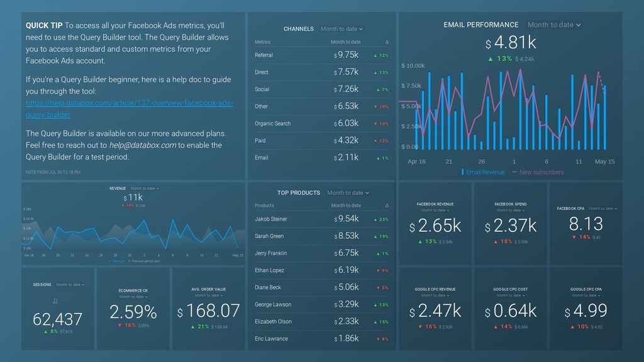This screenshot has width=644, height=362.
Task: Click the delta sort icon in Top Products header
Action: [x=387, y=206]
